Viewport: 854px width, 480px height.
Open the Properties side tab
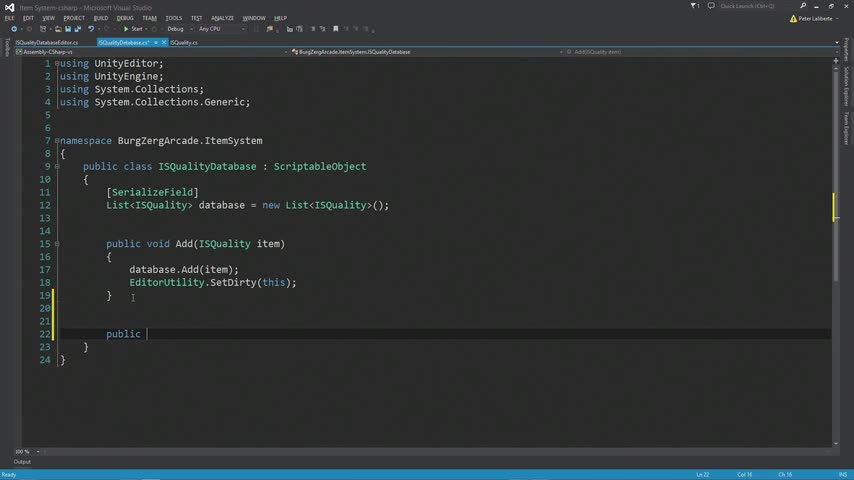846,50
